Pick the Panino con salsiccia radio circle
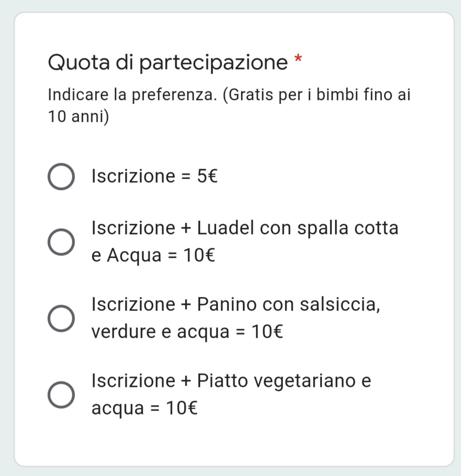 coord(61,318)
